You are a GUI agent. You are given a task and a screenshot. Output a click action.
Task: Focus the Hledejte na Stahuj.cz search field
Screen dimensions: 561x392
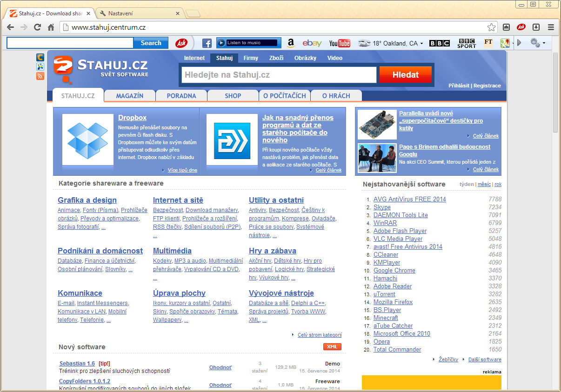pyautogui.click(x=279, y=75)
